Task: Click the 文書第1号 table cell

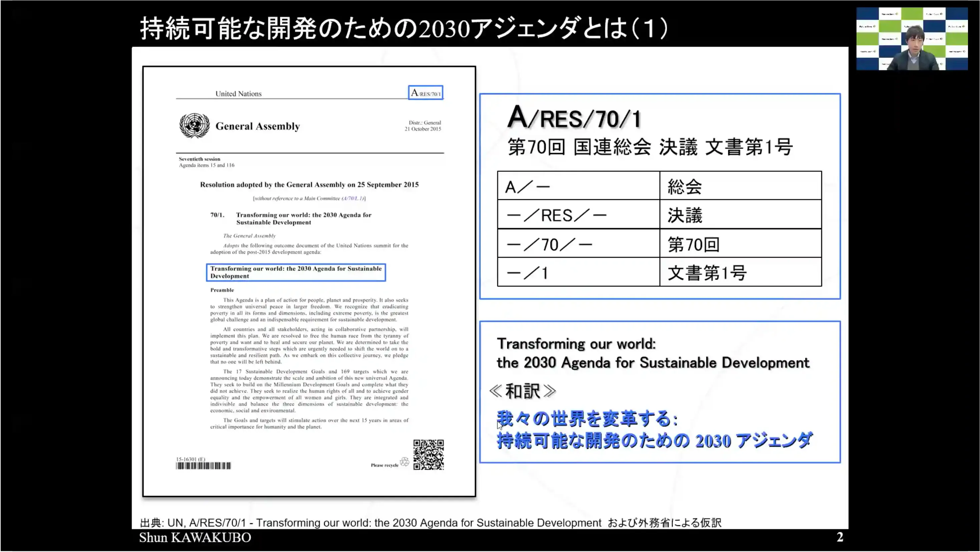Action: point(740,272)
